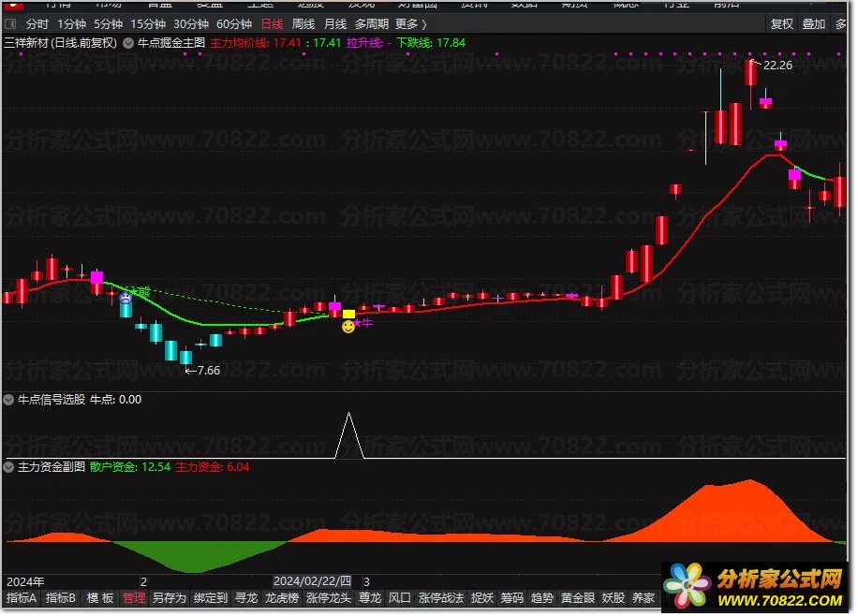Click the 拉升线 label

coord(364,43)
